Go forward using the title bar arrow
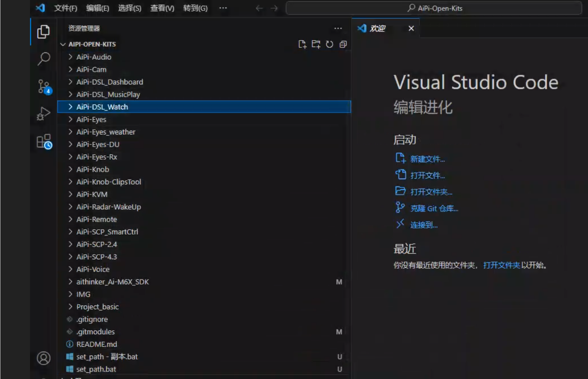This screenshot has height=379, width=588. (274, 8)
